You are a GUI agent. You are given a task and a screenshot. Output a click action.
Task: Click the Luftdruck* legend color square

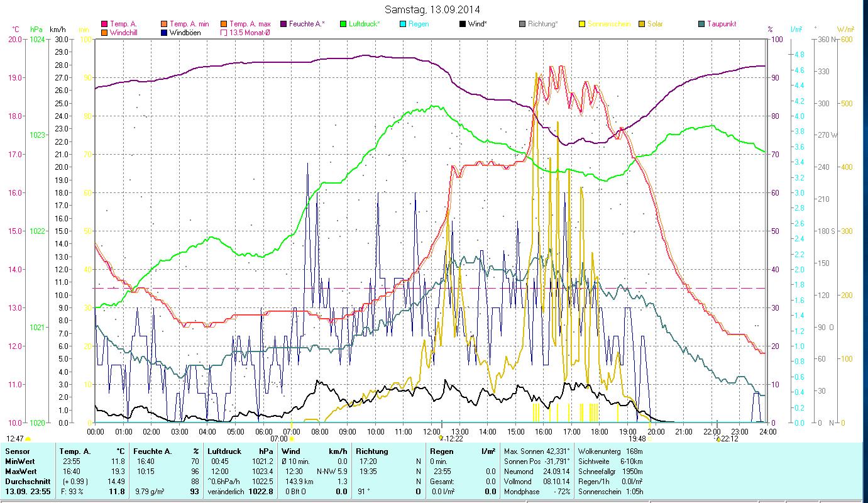[x=343, y=24]
